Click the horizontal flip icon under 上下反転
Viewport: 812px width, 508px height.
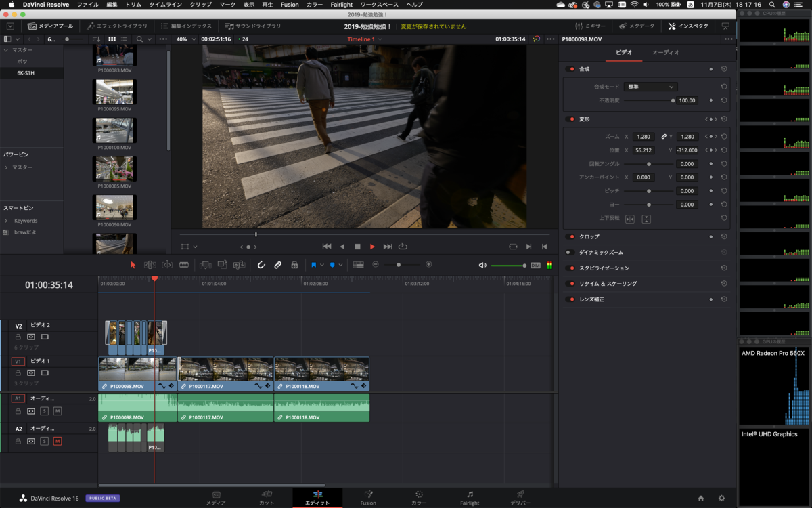630,219
